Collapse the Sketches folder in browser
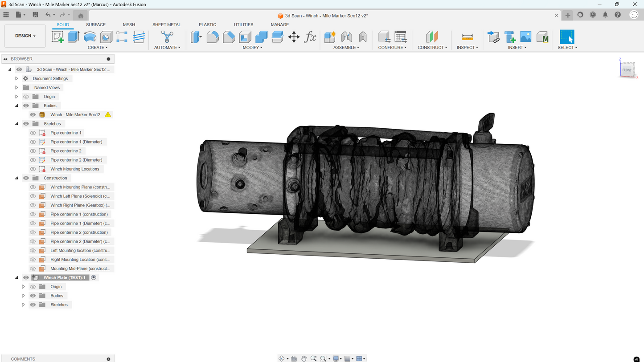Screen dimensions: 644x362 [16, 124]
